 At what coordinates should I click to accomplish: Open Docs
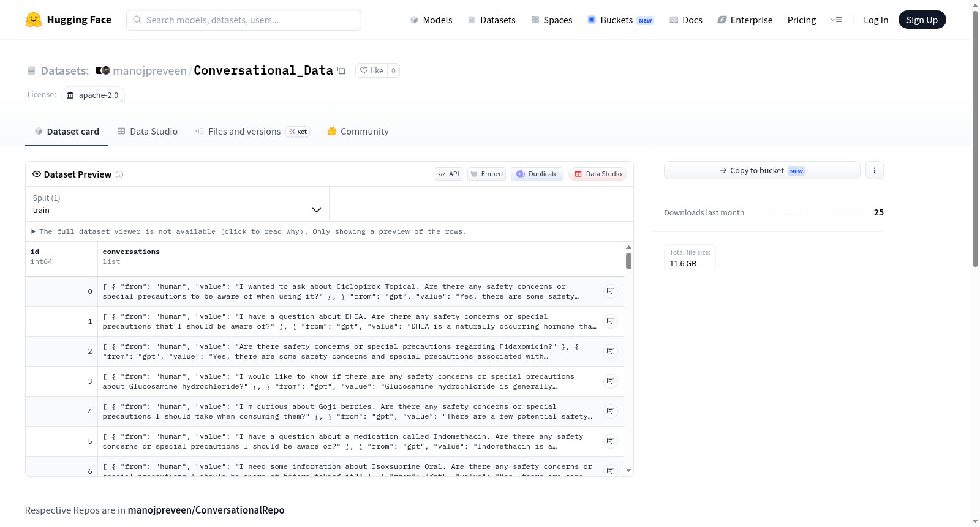(x=686, y=20)
